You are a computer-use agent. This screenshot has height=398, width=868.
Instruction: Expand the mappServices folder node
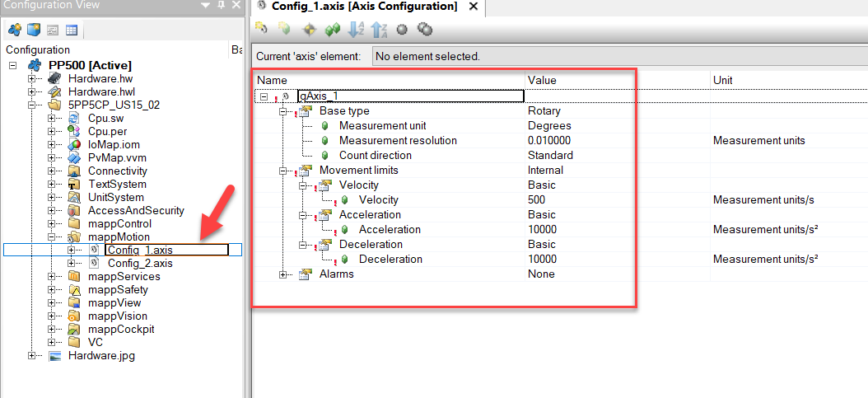coord(52,276)
